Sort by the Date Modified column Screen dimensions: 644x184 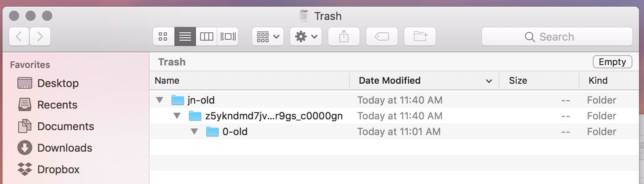389,80
